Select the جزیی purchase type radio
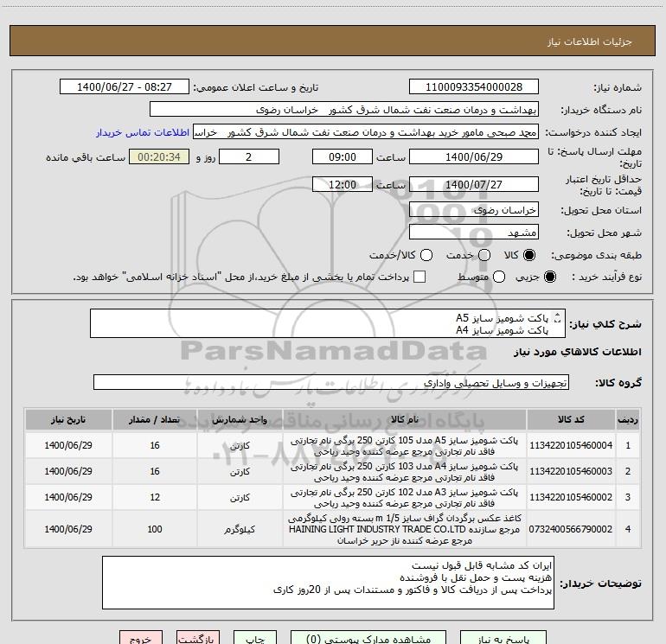Image resolution: width=666 pixels, height=644 pixels. click(x=549, y=277)
